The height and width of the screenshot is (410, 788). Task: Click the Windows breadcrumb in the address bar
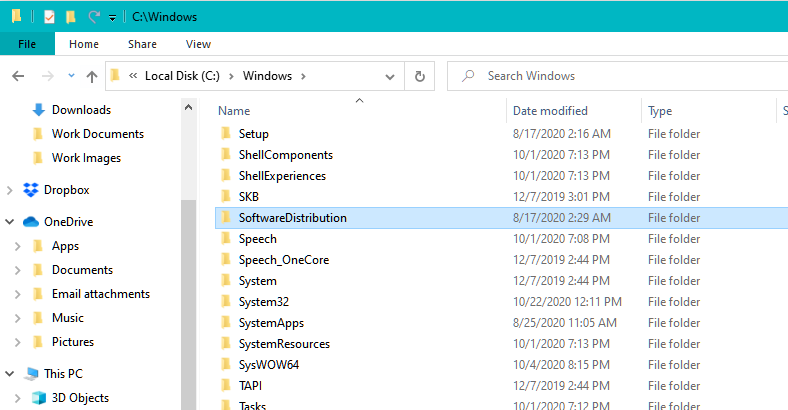[267, 76]
